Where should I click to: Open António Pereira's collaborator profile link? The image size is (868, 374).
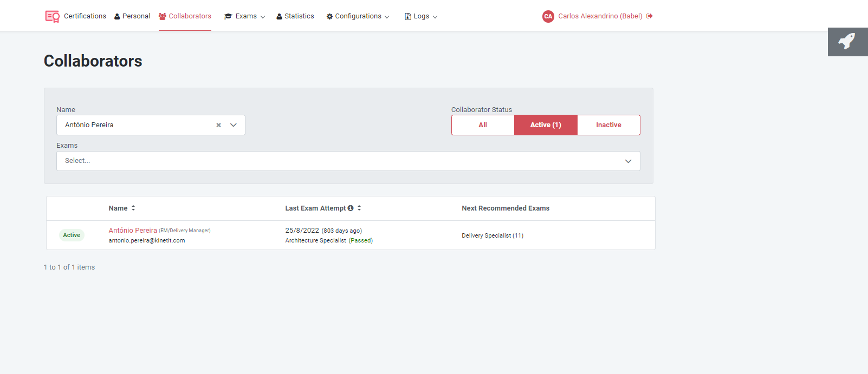(x=133, y=231)
